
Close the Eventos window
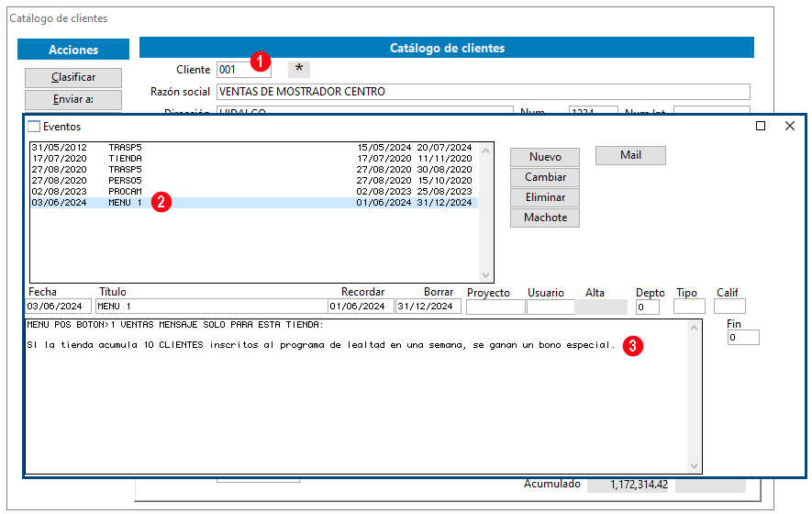(789, 126)
